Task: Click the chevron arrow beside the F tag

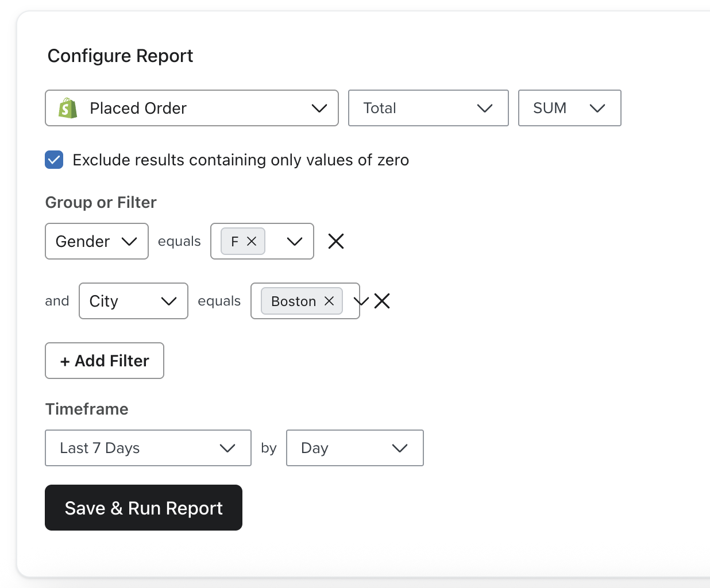Action: click(x=295, y=242)
